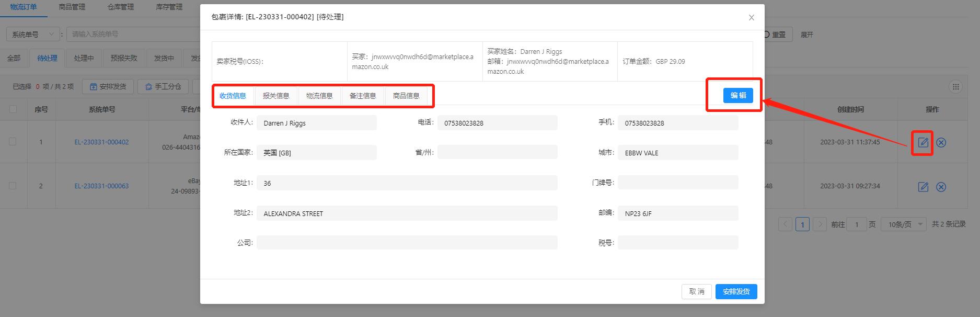980x317 pixels.
Task: Close the package details dialog
Action: point(751,17)
